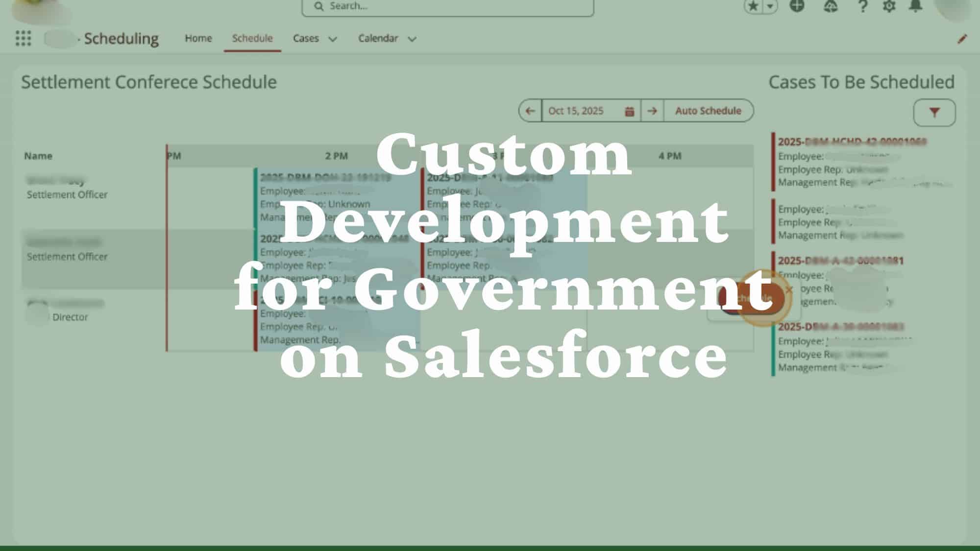Open the app launcher grid icon
This screenshot has width=980, height=551.
23,38
